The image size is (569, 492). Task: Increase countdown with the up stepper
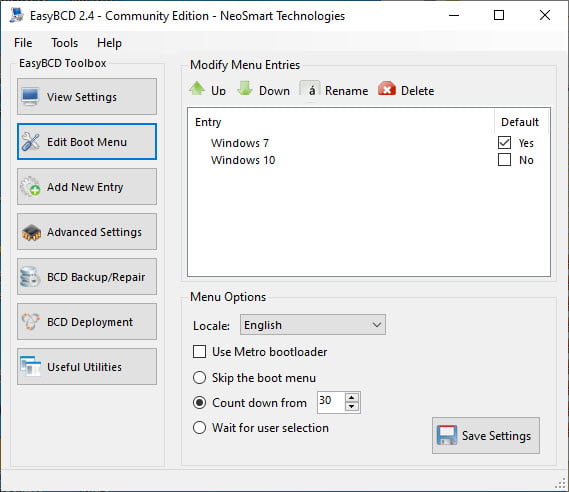pos(351,398)
